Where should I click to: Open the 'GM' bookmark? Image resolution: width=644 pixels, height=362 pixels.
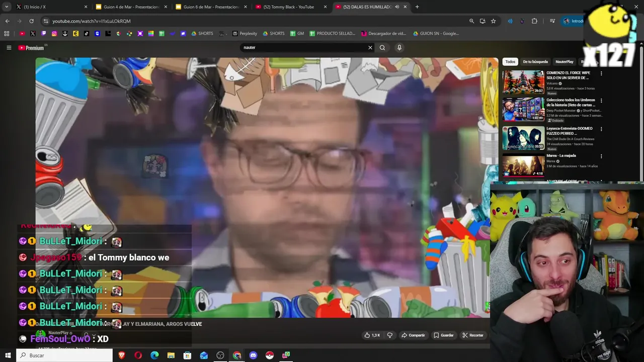click(x=296, y=34)
